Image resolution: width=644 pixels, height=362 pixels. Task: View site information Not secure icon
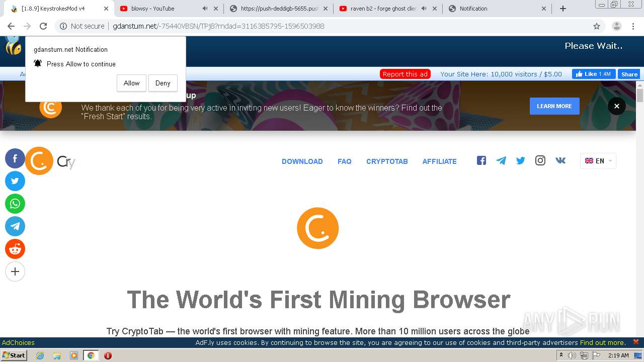coord(63,26)
